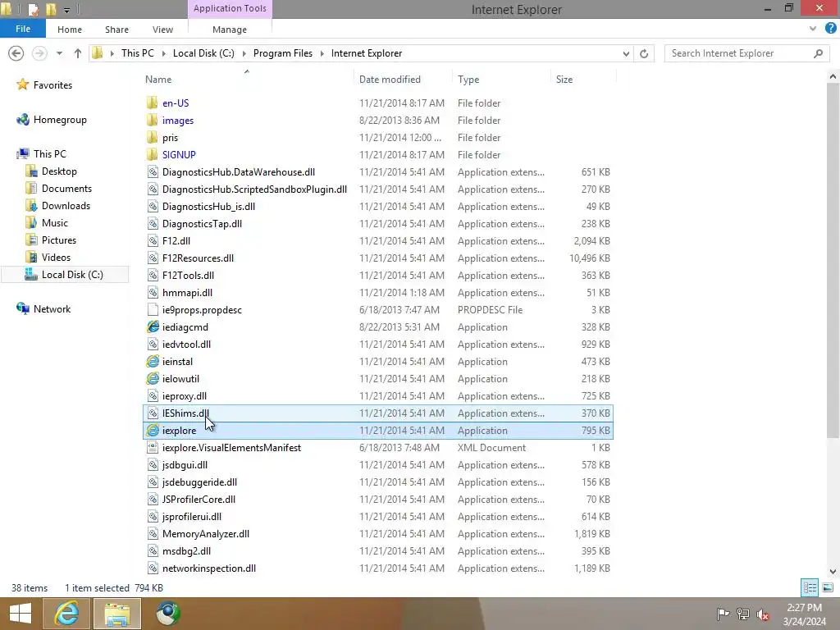Click the File Explorer taskbar icon
This screenshot has width=840, height=630.
(117, 614)
